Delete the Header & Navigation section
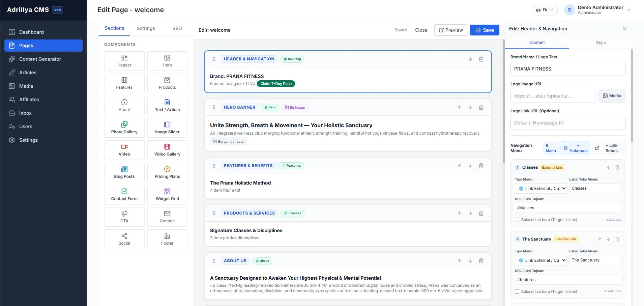Viewport: 644px width, 306px height. point(481,59)
